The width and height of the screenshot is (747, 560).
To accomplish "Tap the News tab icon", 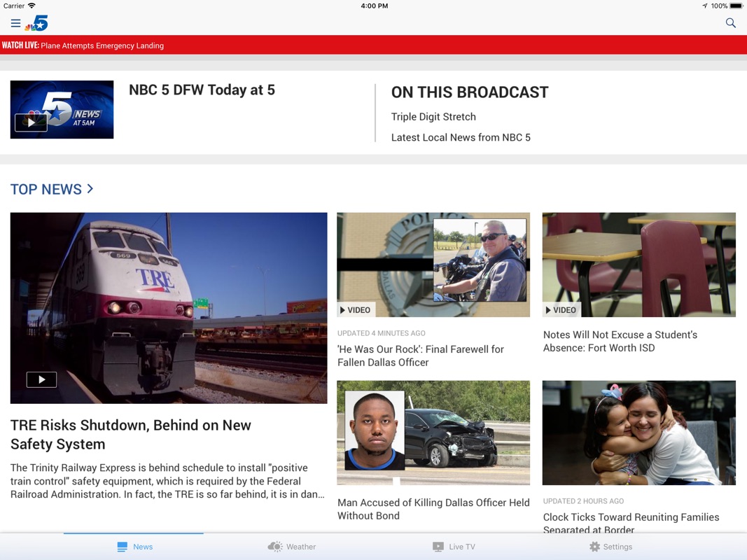I will click(123, 547).
